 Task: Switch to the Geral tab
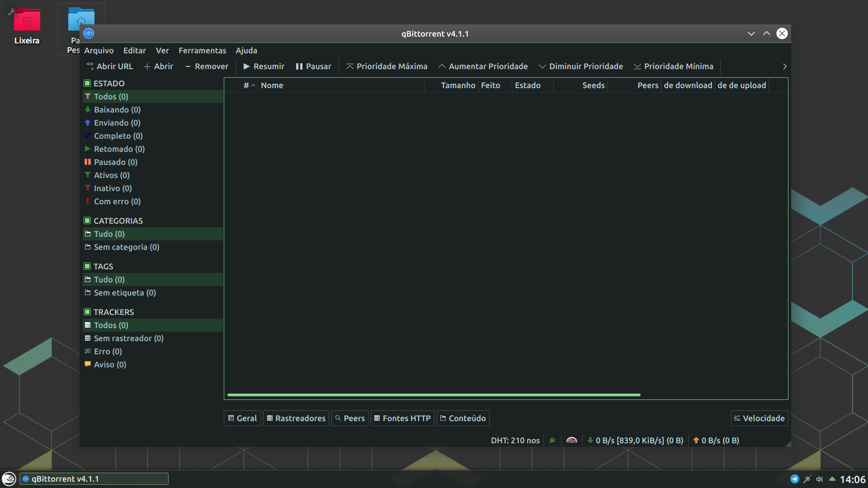(242, 418)
